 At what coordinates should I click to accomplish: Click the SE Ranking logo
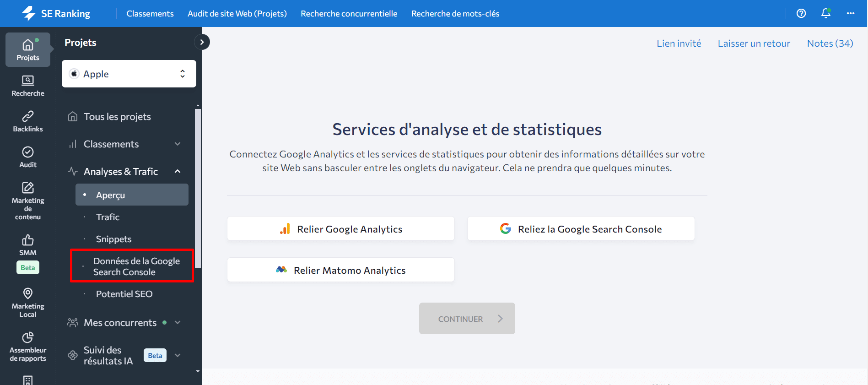click(x=56, y=13)
